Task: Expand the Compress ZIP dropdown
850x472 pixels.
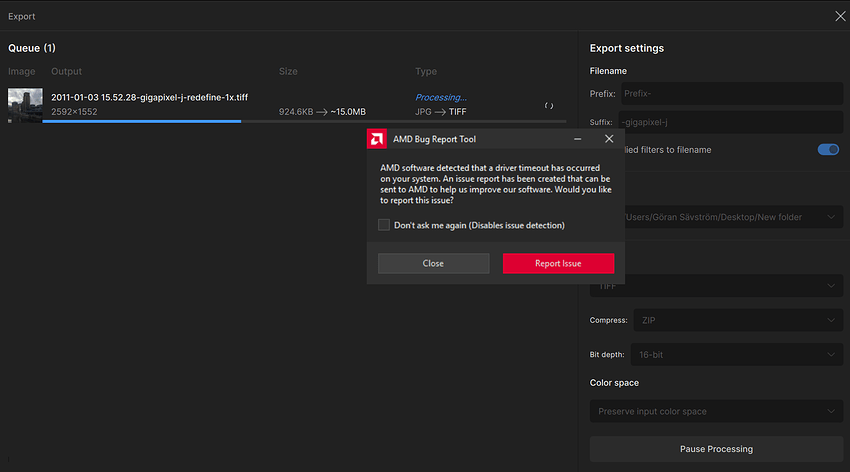Action: point(738,320)
